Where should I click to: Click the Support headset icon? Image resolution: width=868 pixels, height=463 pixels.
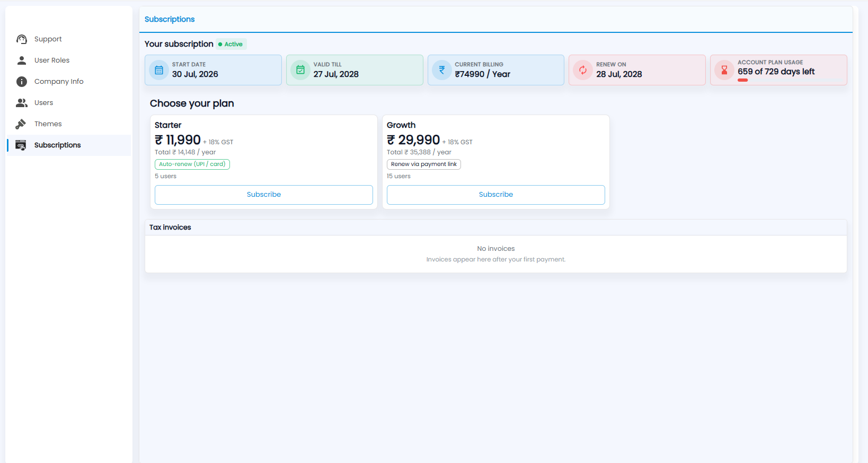click(x=22, y=39)
